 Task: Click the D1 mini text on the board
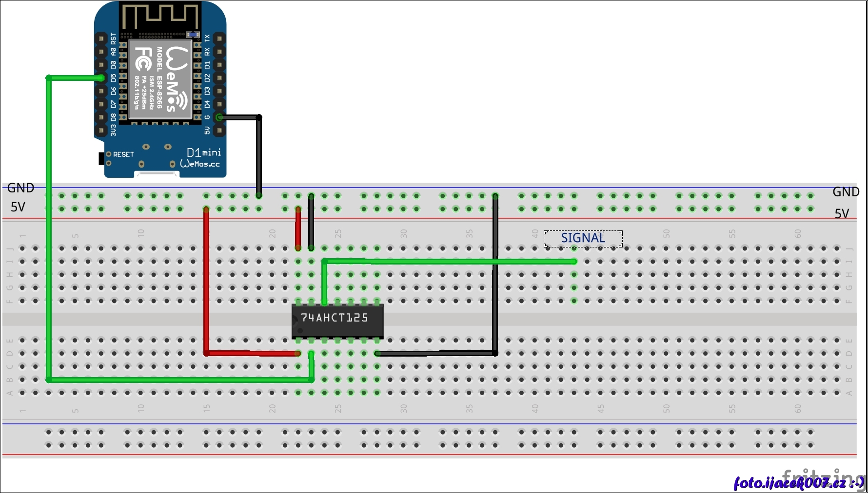click(203, 152)
